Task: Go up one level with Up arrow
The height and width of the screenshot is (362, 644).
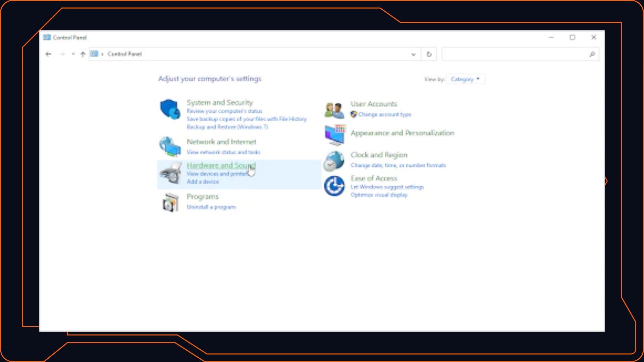Action: [x=83, y=54]
